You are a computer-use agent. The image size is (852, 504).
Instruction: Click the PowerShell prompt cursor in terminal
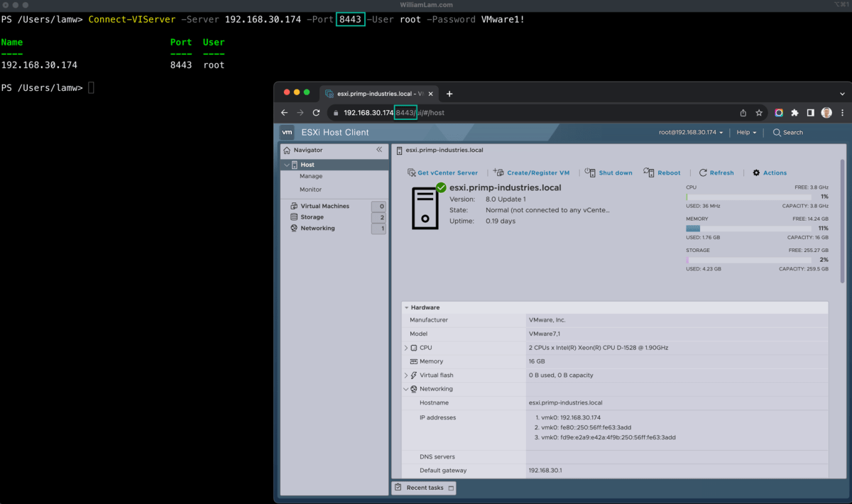92,88
